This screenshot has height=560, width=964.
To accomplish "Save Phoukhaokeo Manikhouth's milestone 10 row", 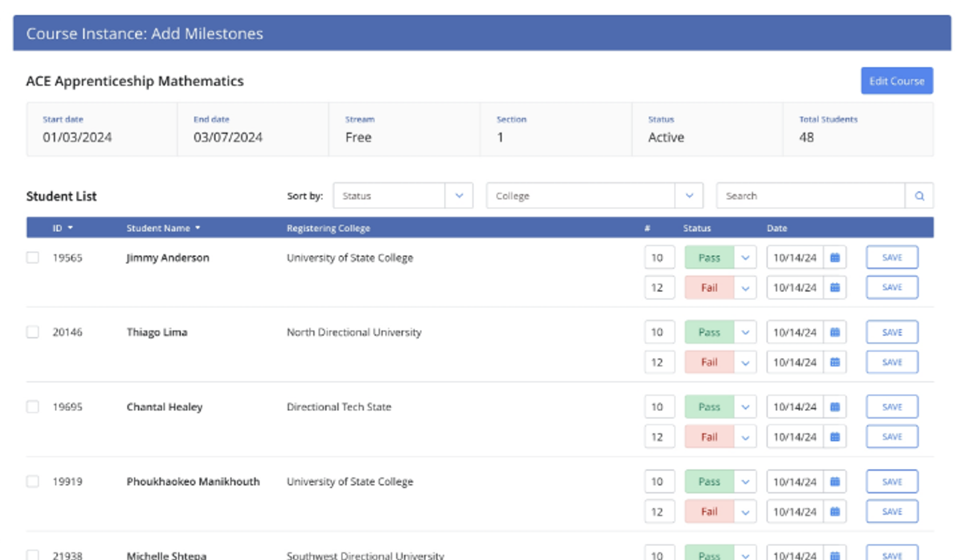I will pyautogui.click(x=892, y=482).
